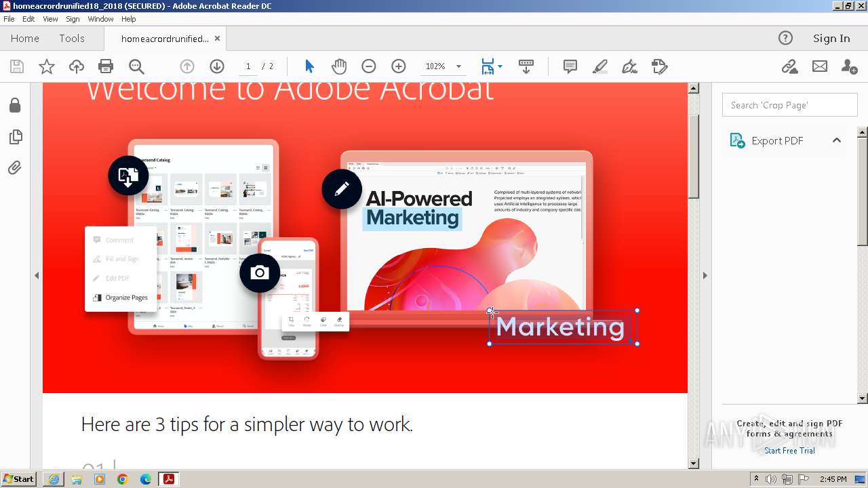
Task: Close the document tab
Action: [x=217, y=39]
